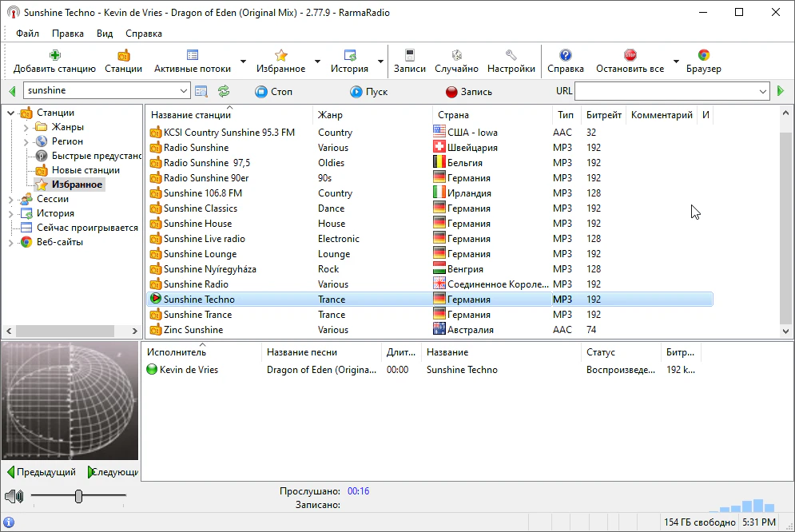The height and width of the screenshot is (532, 795).
Task: Expand the Регион tree node
Action: [x=26, y=142]
